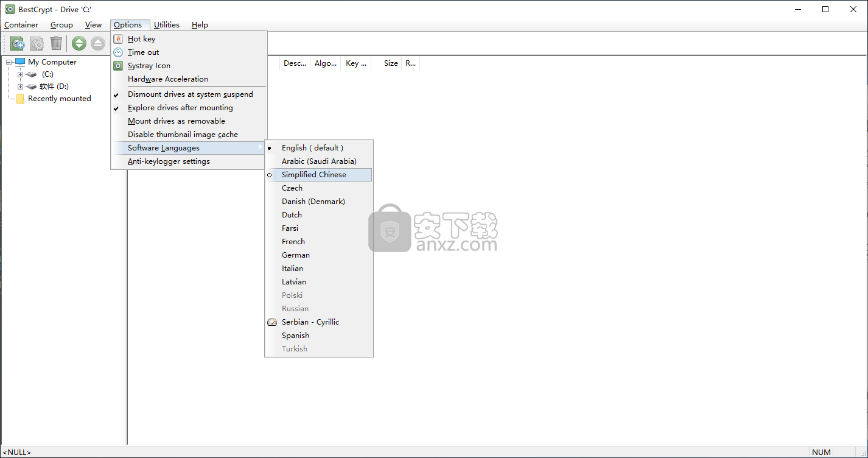
Task: Click the My Computer monitor icon
Action: pos(20,62)
